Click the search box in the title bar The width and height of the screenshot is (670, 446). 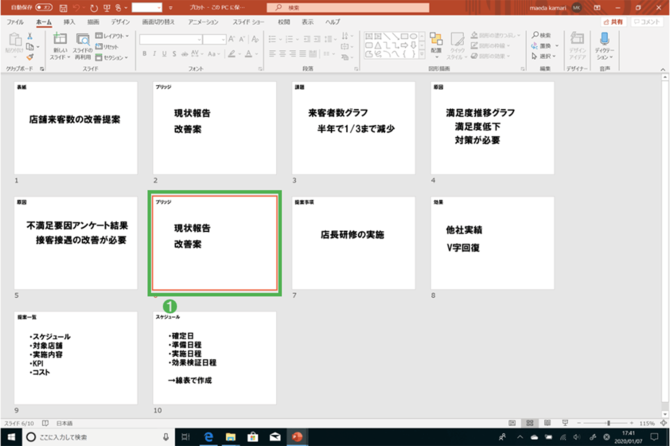(x=348, y=7)
